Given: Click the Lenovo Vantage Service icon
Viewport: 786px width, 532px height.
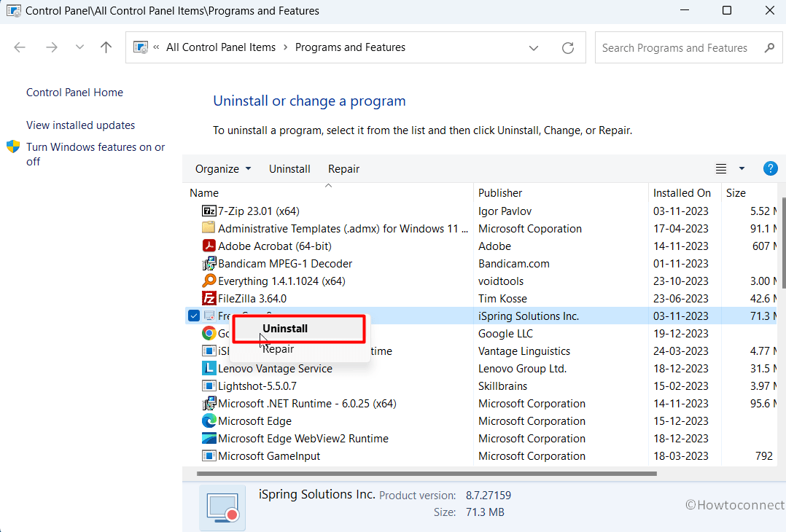Looking at the screenshot, I should point(209,368).
